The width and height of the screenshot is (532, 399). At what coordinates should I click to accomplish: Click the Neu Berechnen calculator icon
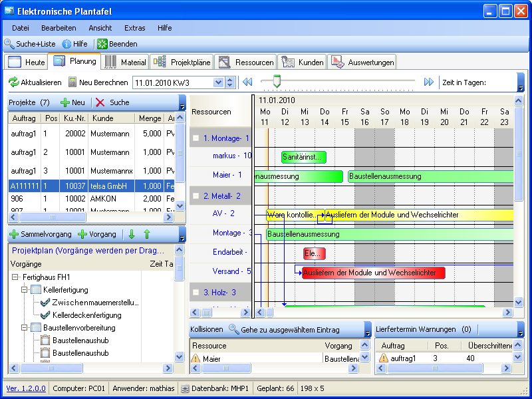tap(72, 82)
